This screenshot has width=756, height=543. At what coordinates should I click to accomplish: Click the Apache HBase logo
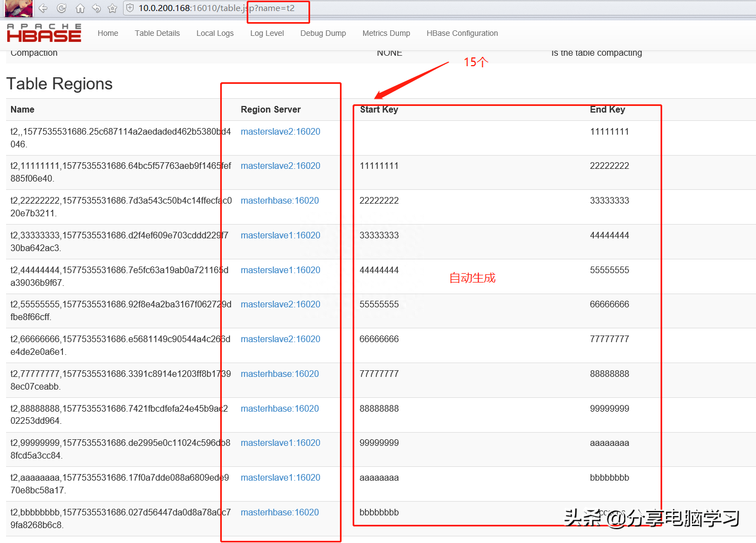[x=44, y=33]
